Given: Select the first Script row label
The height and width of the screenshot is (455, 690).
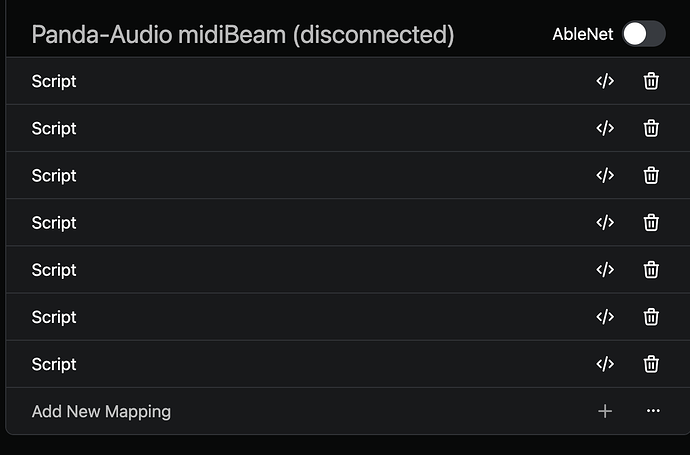Looking at the screenshot, I should tap(54, 81).
